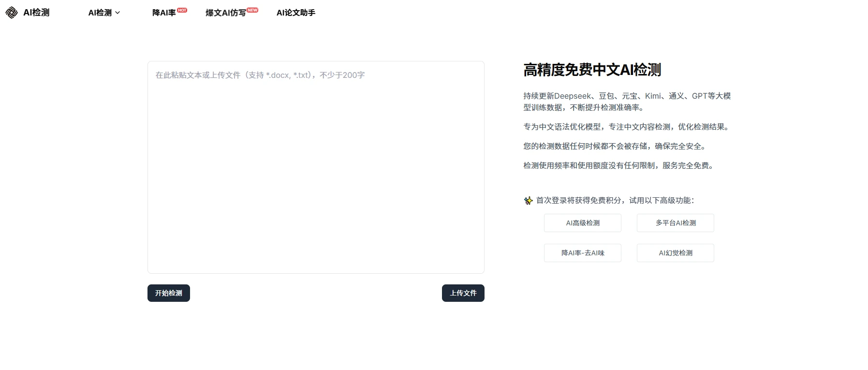Click the sparkle icon beside 首次登录 text
868x370 pixels.
528,200
